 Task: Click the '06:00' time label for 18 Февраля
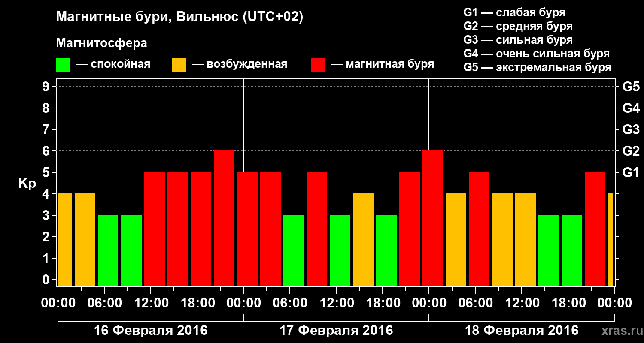(475, 303)
